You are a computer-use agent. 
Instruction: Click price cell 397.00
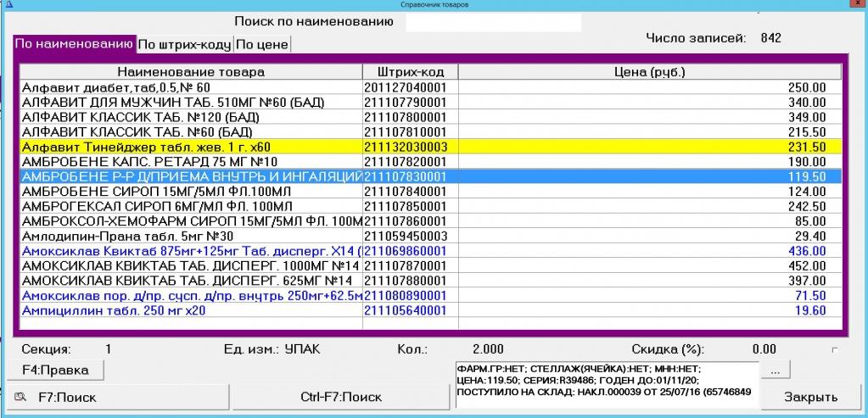coord(650,281)
